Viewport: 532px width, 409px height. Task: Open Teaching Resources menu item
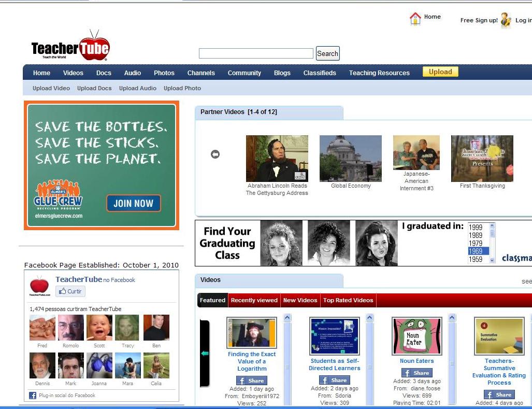point(379,73)
